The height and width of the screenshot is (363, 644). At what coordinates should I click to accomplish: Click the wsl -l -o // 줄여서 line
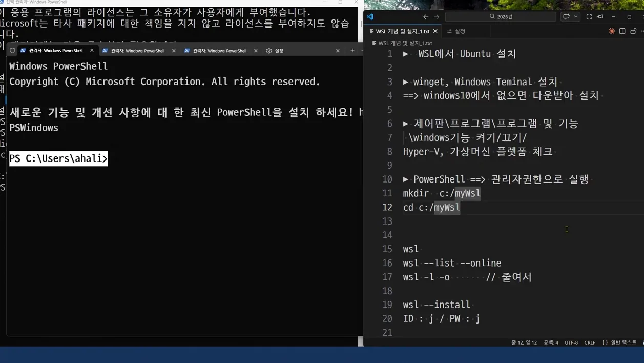(x=467, y=277)
